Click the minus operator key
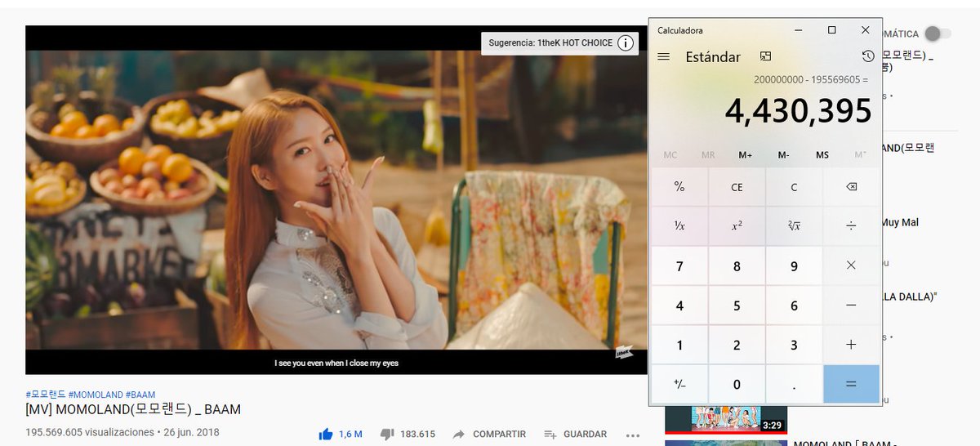Viewport: 980px width, 446px height. coord(851,306)
